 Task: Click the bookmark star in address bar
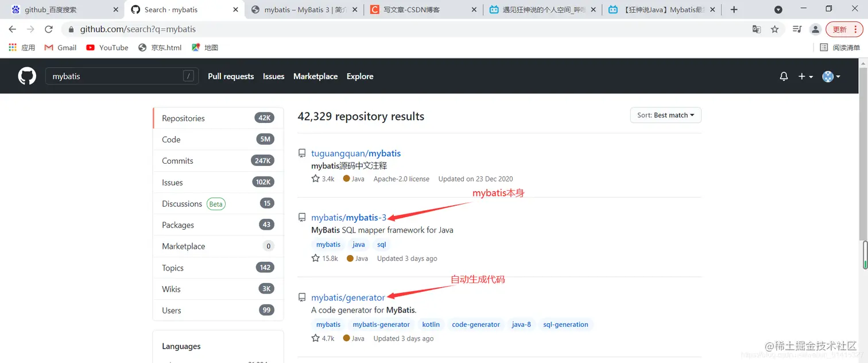click(x=774, y=29)
